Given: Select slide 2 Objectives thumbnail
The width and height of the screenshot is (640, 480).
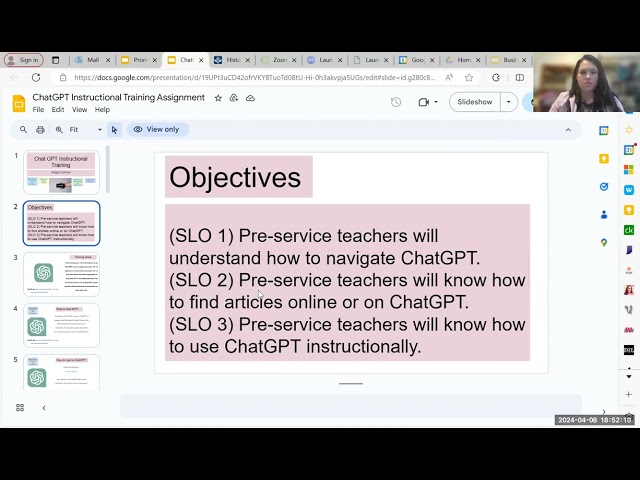Looking at the screenshot, I should tap(61, 223).
